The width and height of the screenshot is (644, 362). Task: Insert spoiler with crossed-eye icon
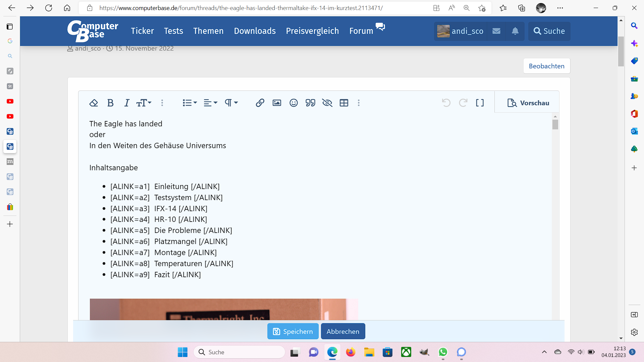click(x=327, y=103)
